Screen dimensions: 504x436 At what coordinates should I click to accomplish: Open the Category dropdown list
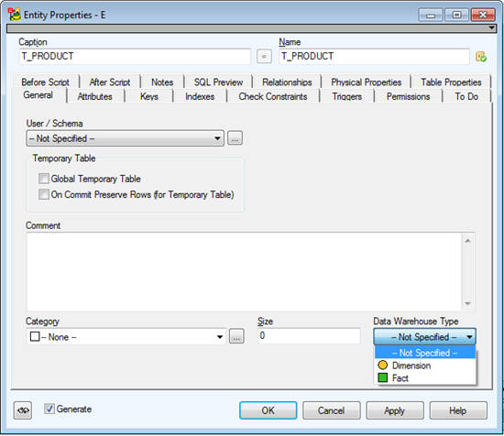126,336
